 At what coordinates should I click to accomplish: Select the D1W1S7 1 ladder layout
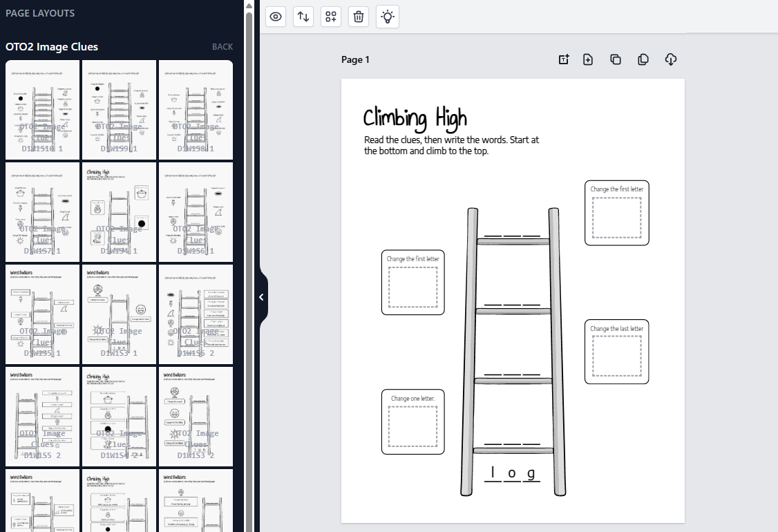42,211
